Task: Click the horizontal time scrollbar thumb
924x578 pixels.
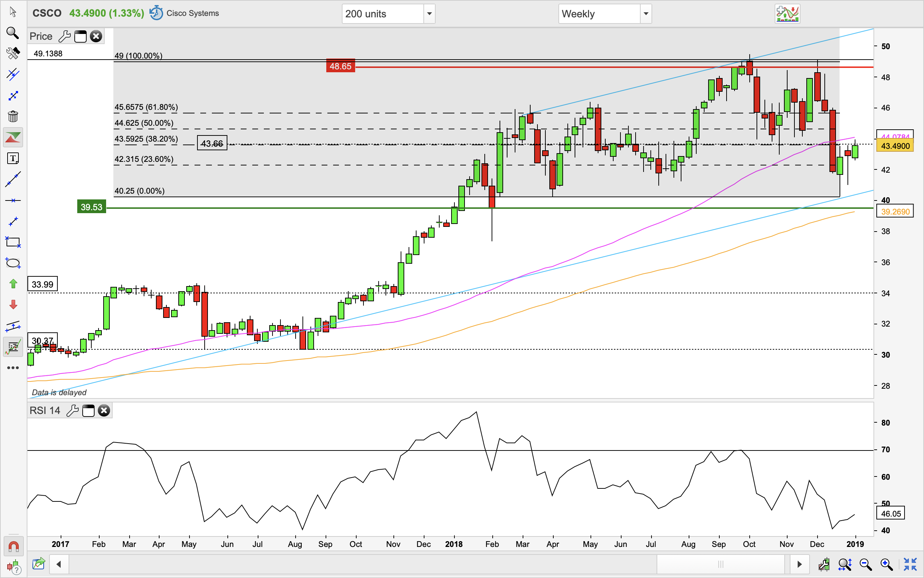Action: [720, 564]
